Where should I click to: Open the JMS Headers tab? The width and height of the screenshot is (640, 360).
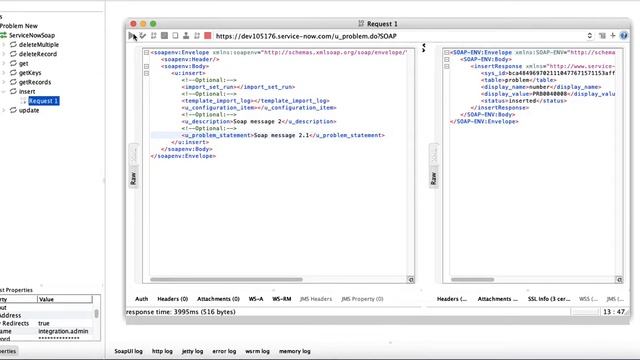[316, 299]
